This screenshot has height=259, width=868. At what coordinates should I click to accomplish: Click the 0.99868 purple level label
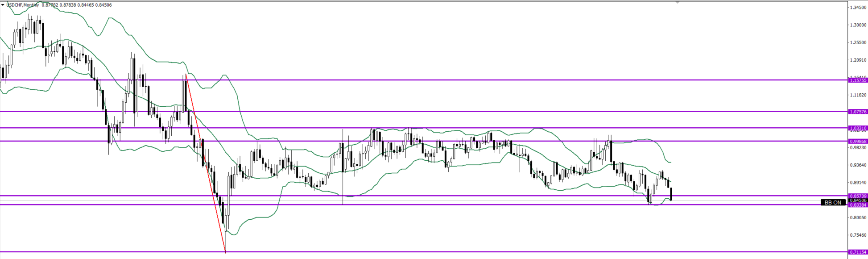(858, 141)
